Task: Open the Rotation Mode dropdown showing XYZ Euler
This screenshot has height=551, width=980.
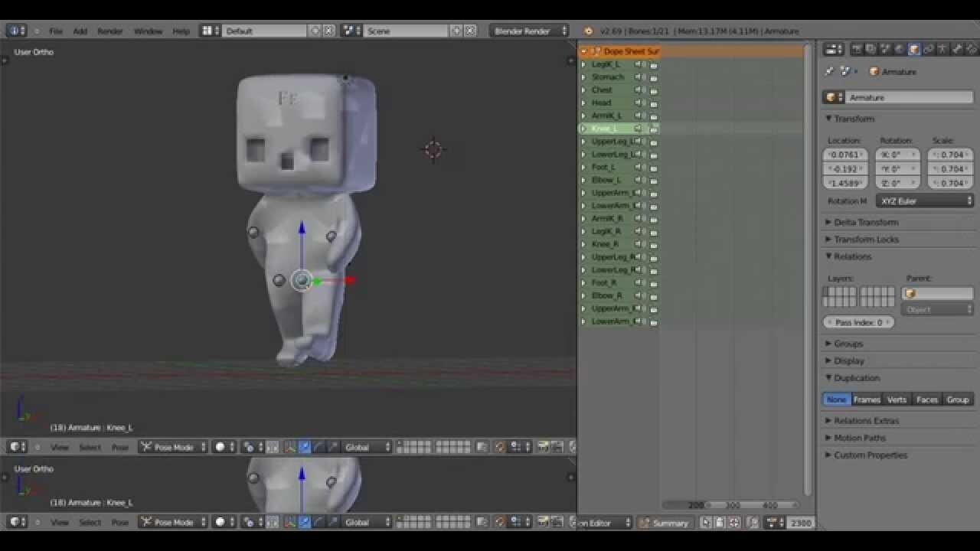Action: (x=924, y=201)
